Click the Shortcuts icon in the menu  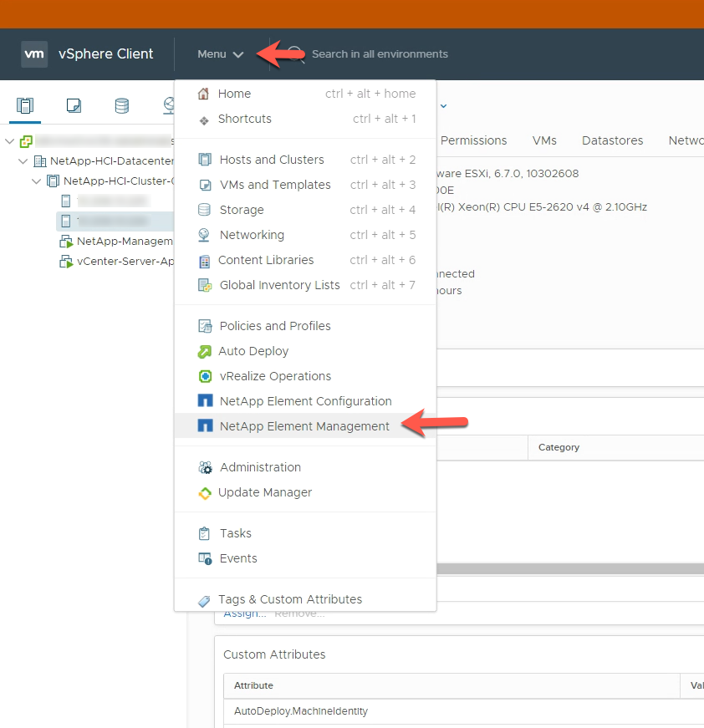(204, 120)
